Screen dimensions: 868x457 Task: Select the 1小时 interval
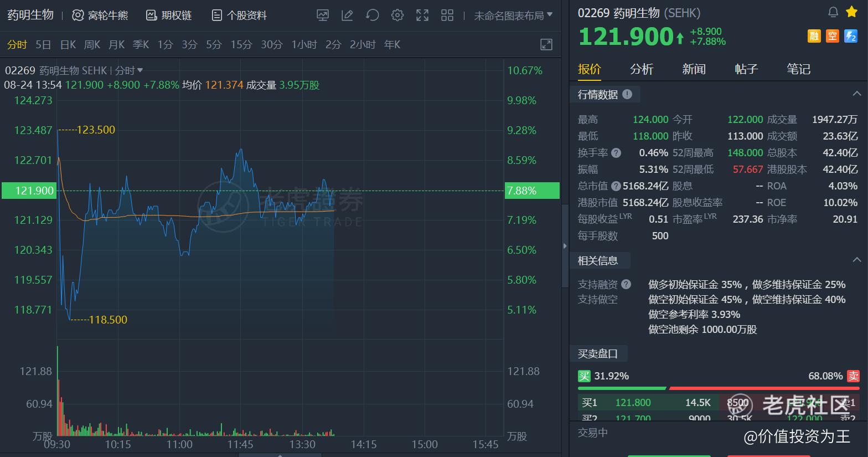(304, 45)
